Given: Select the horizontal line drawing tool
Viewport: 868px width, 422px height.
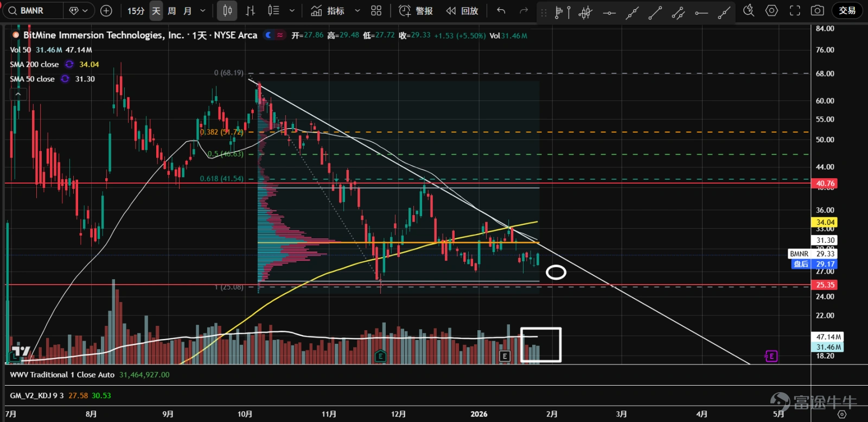Looking at the screenshot, I should (609, 12).
